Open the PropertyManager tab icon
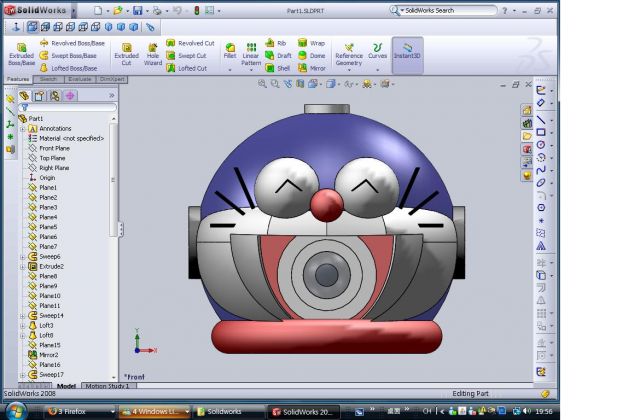 point(39,96)
